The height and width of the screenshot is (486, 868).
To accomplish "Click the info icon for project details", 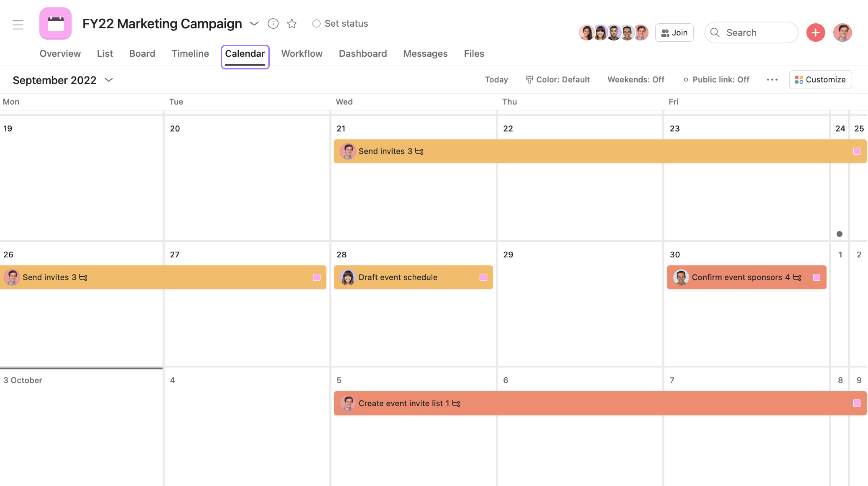I will click(272, 23).
